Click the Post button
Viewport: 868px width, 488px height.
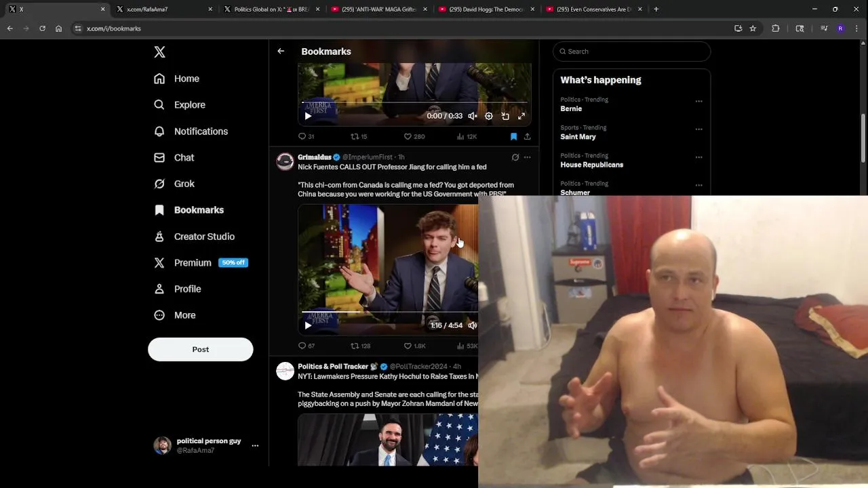point(201,349)
